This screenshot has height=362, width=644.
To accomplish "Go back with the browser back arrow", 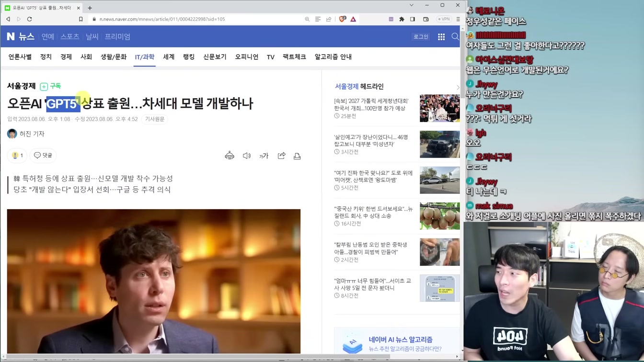I will (x=8, y=19).
